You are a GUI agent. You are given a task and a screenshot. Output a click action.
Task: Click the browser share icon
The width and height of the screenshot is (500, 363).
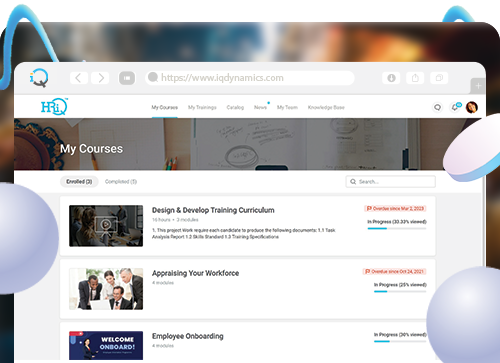pyautogui.click(x=415, y=78)
